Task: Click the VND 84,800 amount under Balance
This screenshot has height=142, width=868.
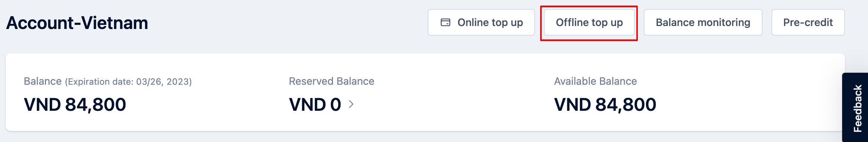Action: pyautogui.click(x=75, y=104)
